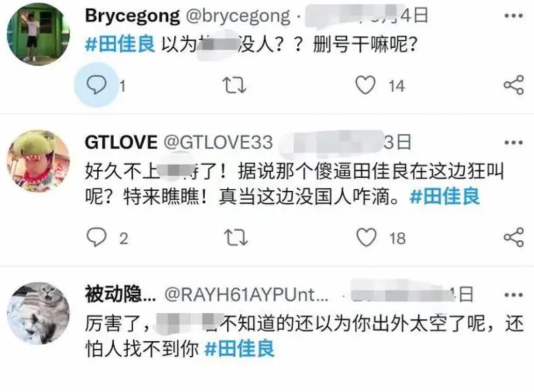The height and width of the screenshot is (392, 534).
Task: Open the GTLOVE display name
Action: pyautogui.click(x=121, y=142)
